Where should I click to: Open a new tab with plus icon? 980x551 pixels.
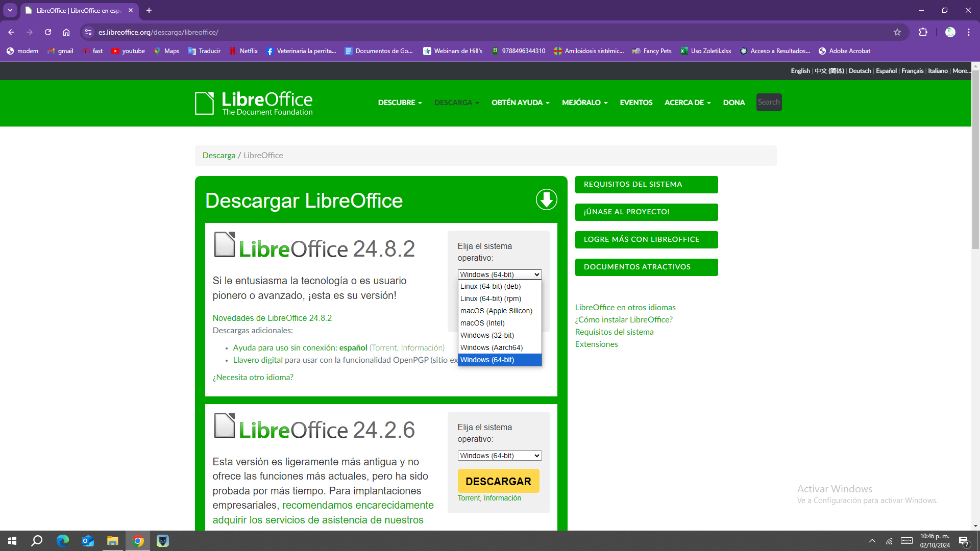[x=149, y=10]
